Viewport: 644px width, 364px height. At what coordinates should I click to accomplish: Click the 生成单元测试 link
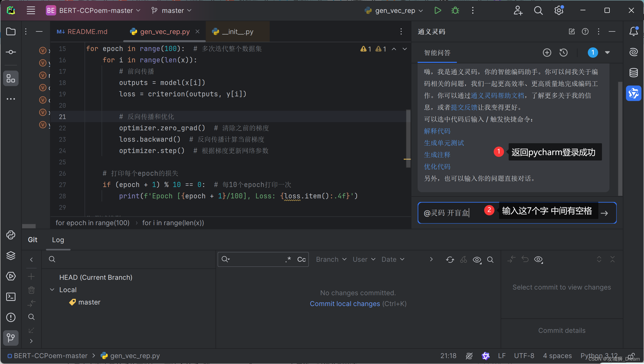coord(444,143)
